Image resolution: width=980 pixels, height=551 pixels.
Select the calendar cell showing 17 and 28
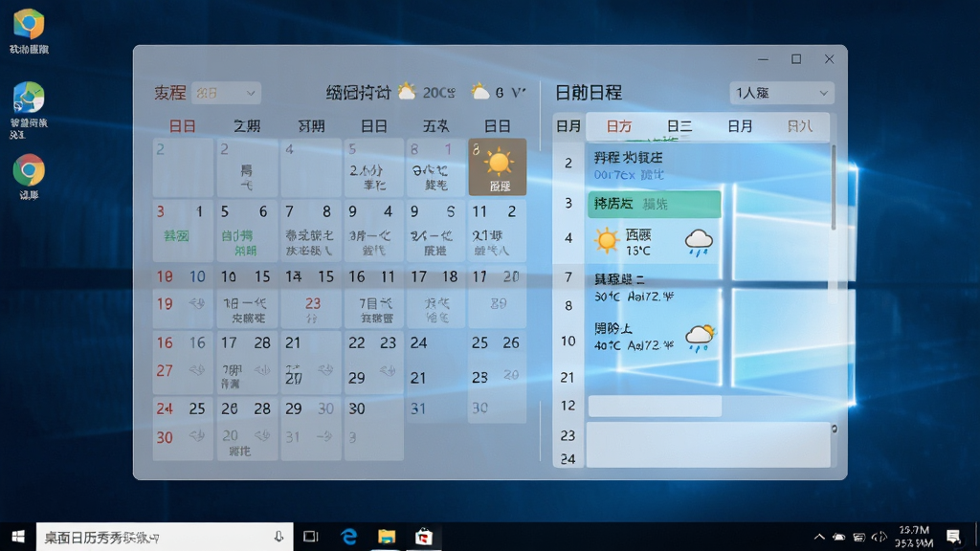247,363
